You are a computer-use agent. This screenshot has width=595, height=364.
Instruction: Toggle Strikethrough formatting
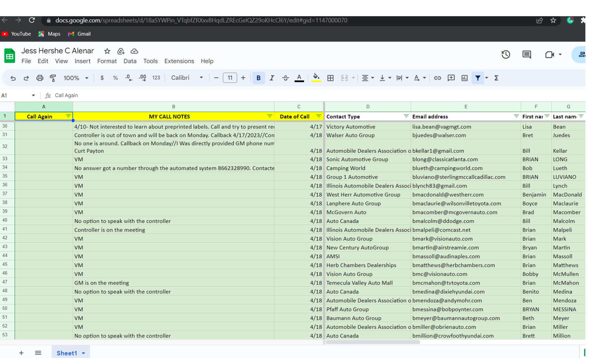point(285,78)
